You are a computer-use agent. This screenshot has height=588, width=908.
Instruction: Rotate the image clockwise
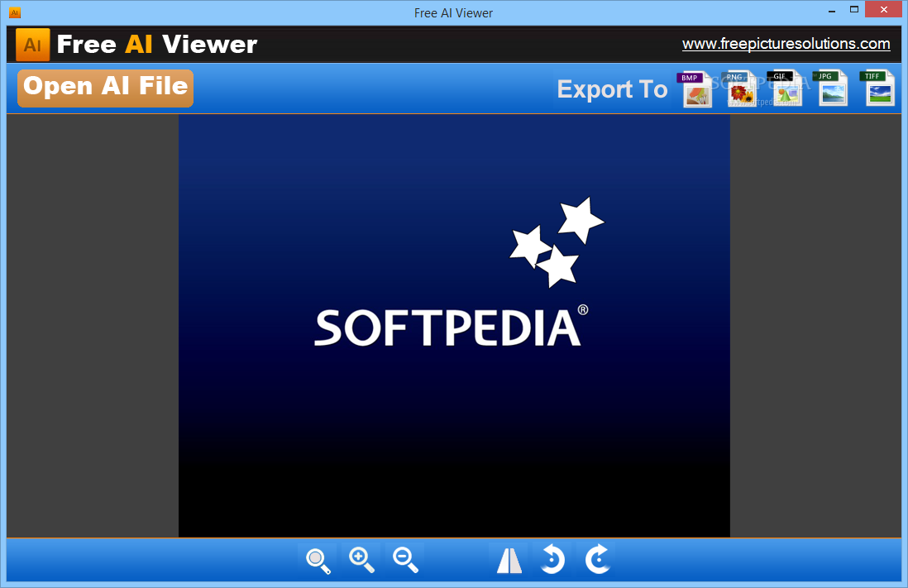[x=596, y=560]
